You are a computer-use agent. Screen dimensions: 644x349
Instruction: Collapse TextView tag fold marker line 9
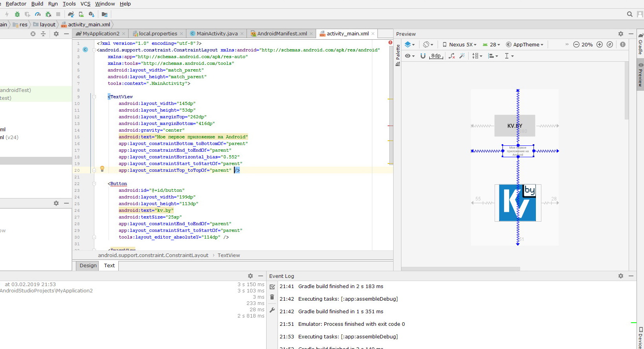coord(94,97)
